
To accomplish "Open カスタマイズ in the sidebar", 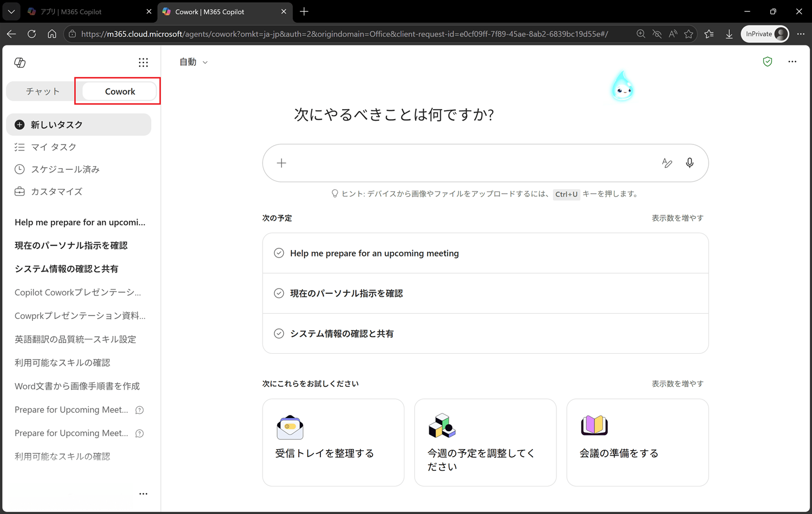I will [78, 192].
